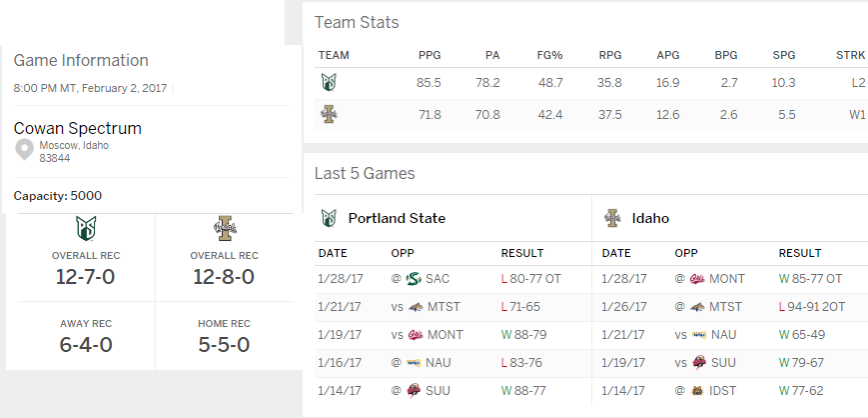Viewport: 868px width, 418px height.
Task: Open the Portland State team heading link
Action: [397, 218]
